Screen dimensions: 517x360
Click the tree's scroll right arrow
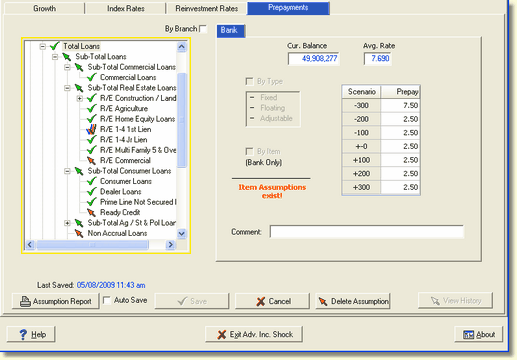point(171,245)
